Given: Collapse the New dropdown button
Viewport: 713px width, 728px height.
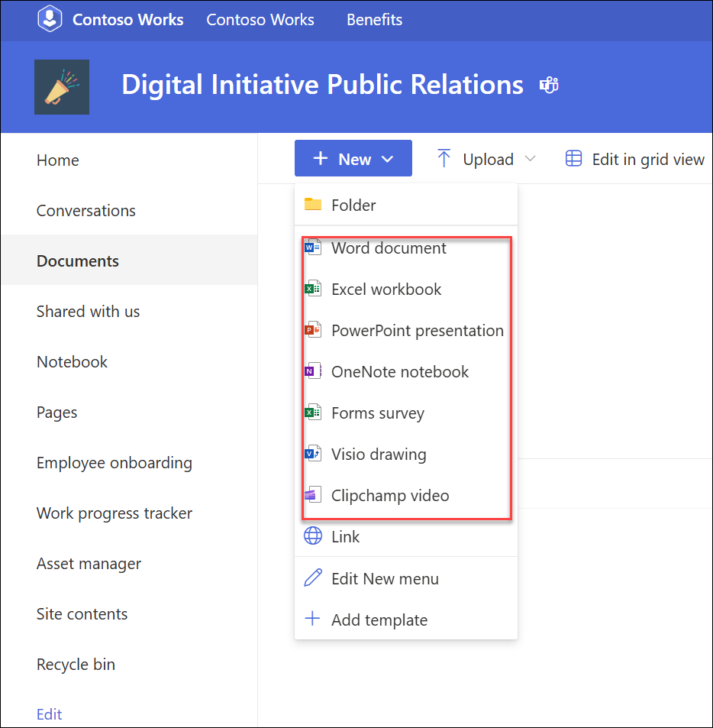Looking at the screenshot, I should (353, 159).
